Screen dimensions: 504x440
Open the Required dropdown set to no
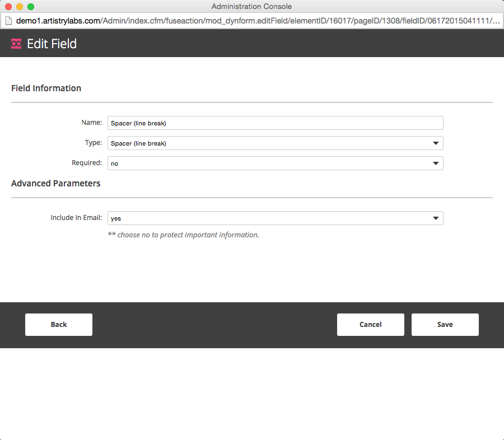tap(275, 163)
